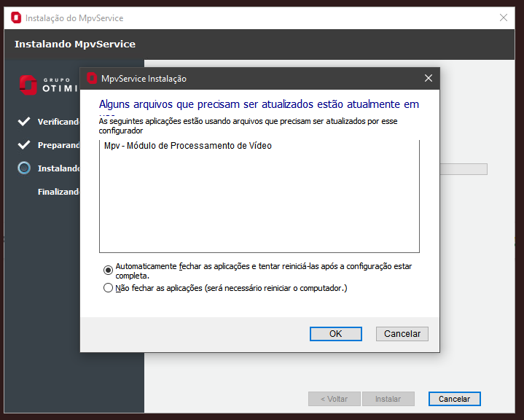Click the Grupo Otimi logo in sidebar
The height and width of the screenshot is (420, 524).
pos(49,85)
